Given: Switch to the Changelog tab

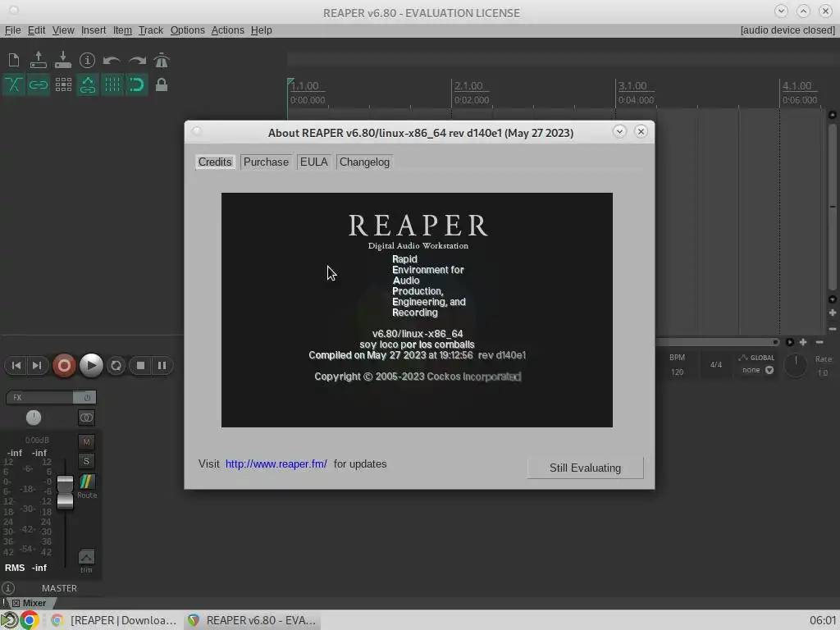Looking at the screenshot, I should tap(364, 162).
